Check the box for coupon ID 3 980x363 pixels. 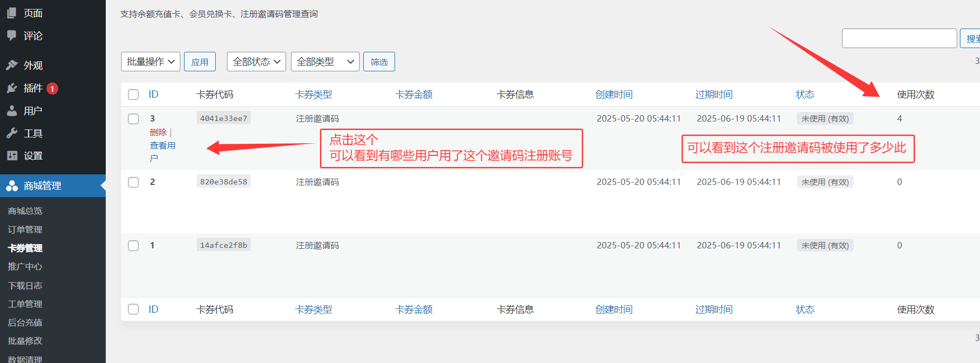tap(133, 119)
